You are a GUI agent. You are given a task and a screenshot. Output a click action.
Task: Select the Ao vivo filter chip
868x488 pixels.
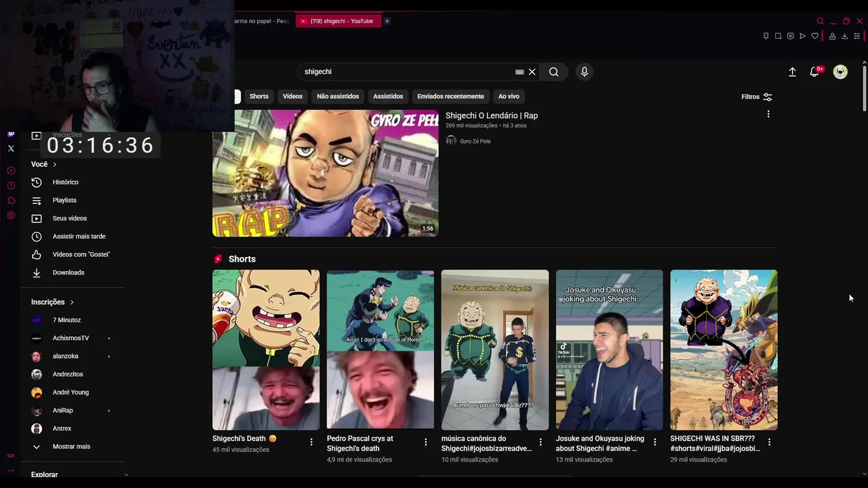click(x=509, y=96)
